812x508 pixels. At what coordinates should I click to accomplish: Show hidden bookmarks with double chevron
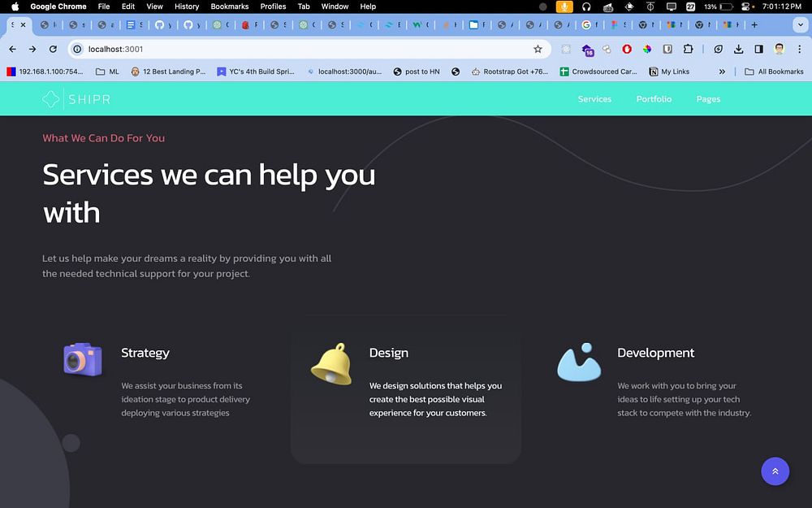click(x=722, y=72)
